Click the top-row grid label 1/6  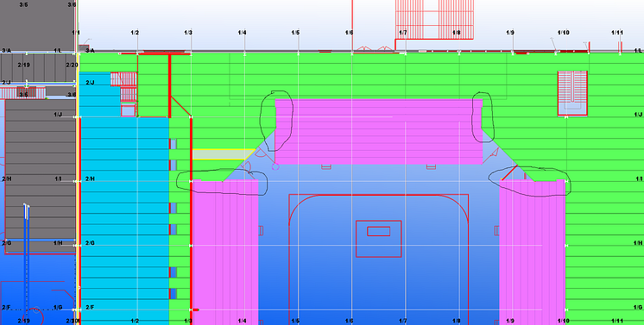[349, 33]
